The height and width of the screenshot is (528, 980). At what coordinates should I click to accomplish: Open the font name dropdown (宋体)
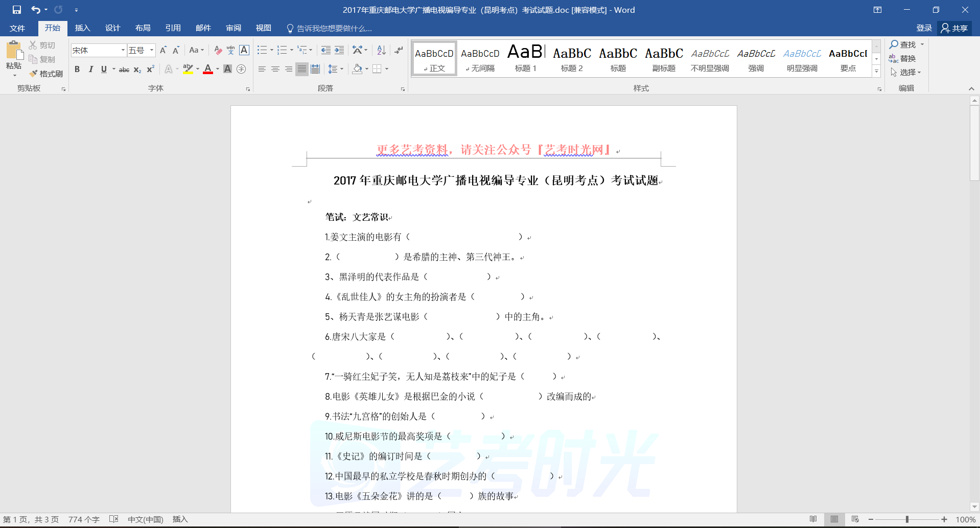click(x=123, y=50)
